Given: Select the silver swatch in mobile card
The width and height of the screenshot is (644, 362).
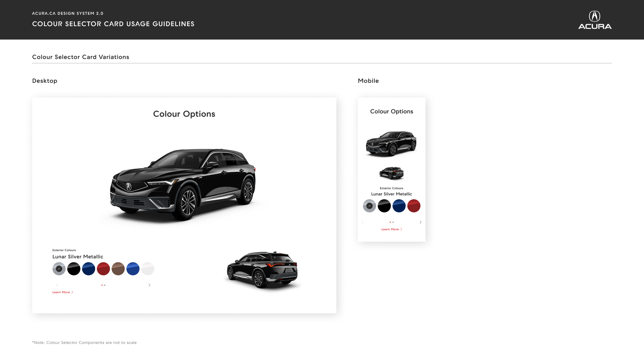Looking at the screenshot, I should (x=369, y=206).
